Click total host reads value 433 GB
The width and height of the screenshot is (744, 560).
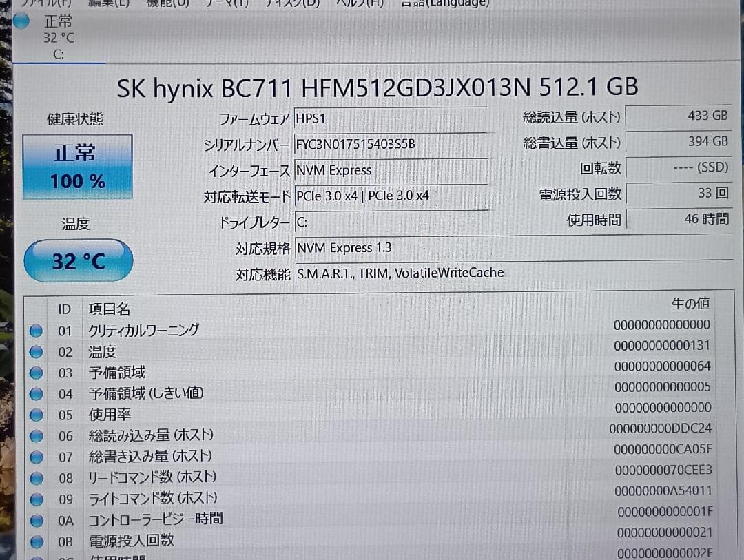click(679, 116)
